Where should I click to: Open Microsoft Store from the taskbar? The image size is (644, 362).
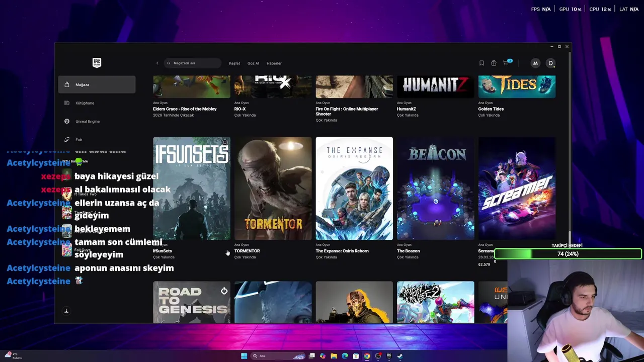(356, 356)
